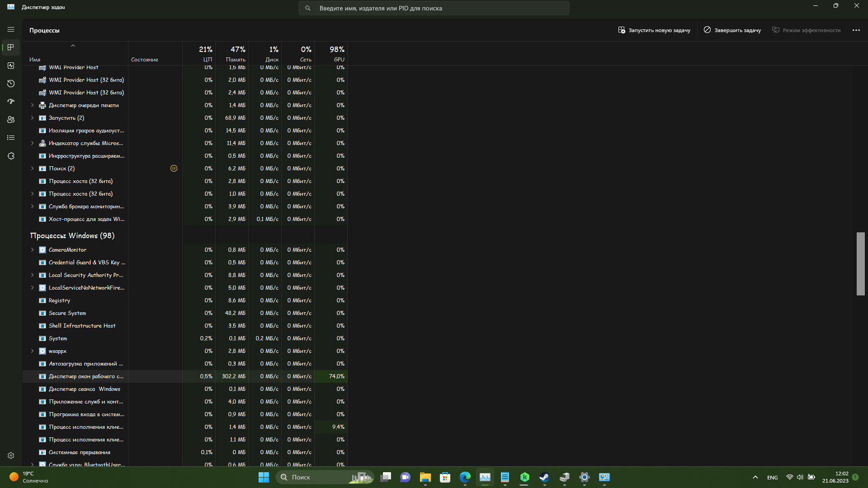
Task: Select Хост-процесс для задач Windows row
Action: [185, 219]
